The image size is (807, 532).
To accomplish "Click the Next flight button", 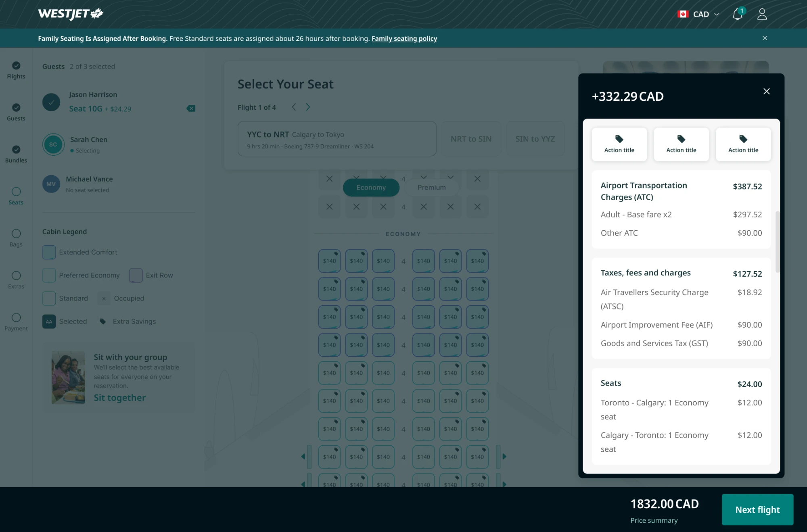I will pyautogui.click(x=757, y=509).
